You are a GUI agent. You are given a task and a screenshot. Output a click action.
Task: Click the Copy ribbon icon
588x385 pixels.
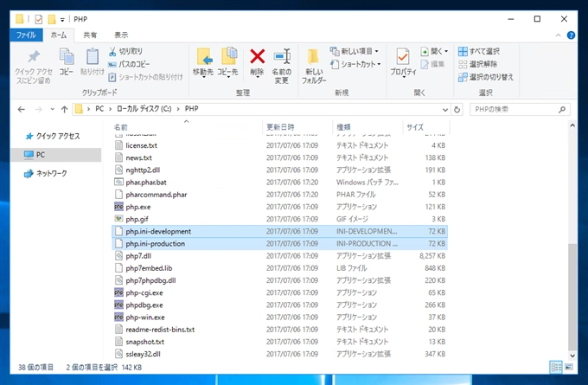point(67,62)
